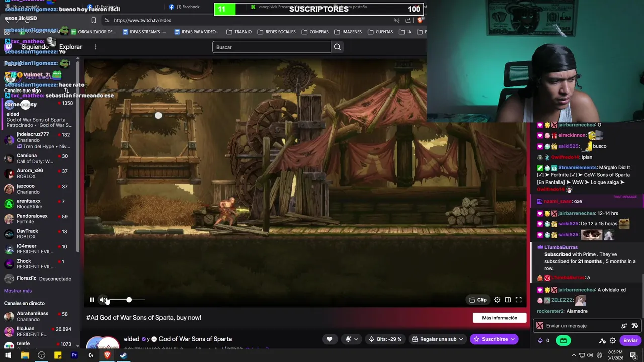
Task: Open the IMAGENES bookmarks folder
Action: [x=348, y=32]
